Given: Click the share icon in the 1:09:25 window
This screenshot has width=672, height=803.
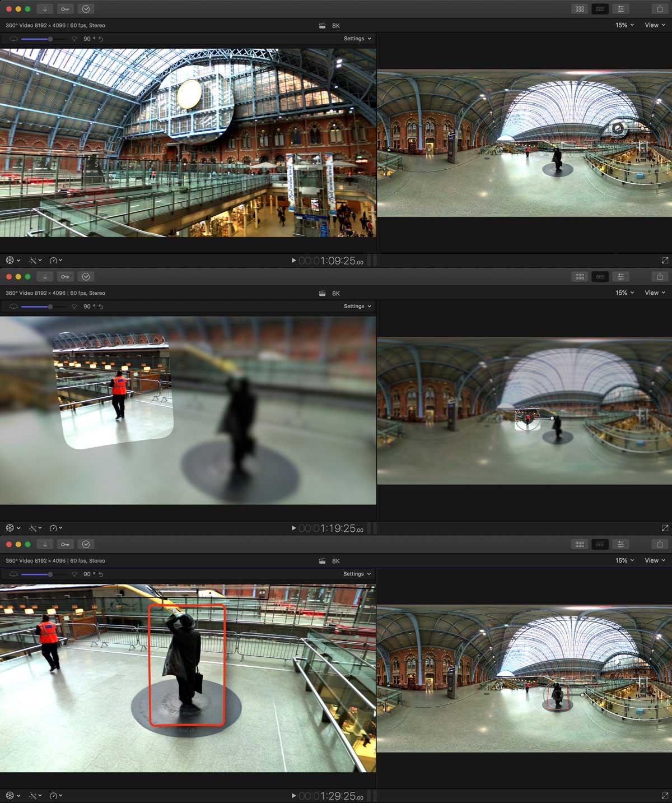Looking at the screenshot, I should point(660,9).
